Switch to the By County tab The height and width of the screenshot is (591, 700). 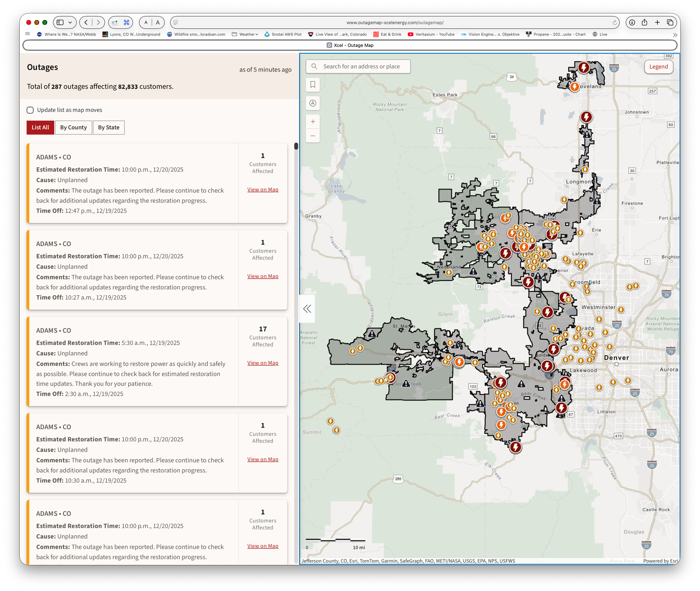click(73, 127)
